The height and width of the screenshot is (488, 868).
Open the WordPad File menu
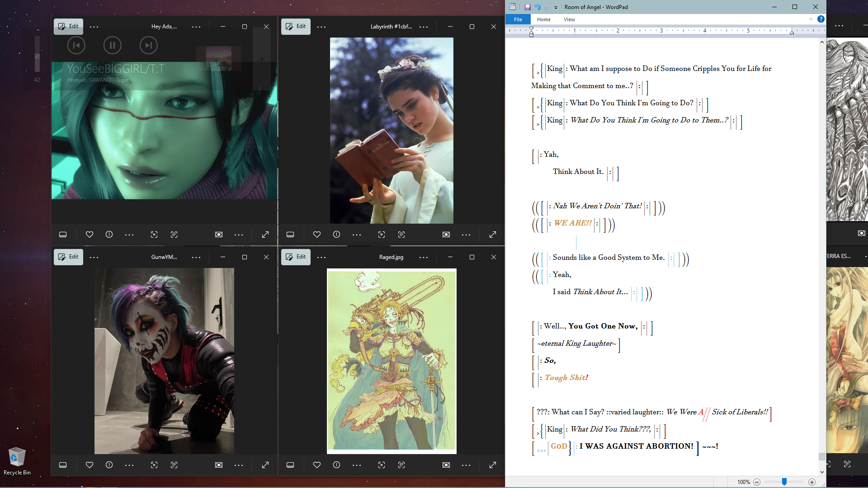pyautogui.click(x=518, y=19)
